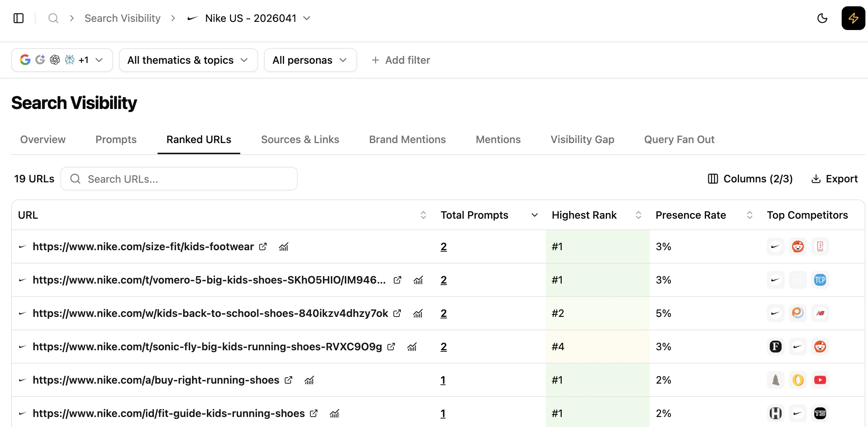Click the buy-right-running-shoes URL text
868x427 pixels.
[156, 380]
